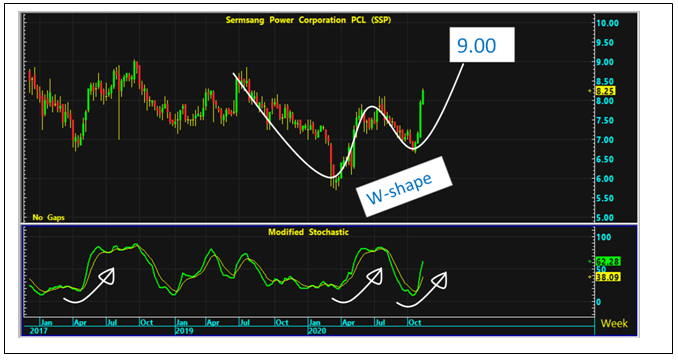Click the 9.50 price axis label
This screenshot has width=678, height=361.
pyautogui.click(x=605, y=42)
